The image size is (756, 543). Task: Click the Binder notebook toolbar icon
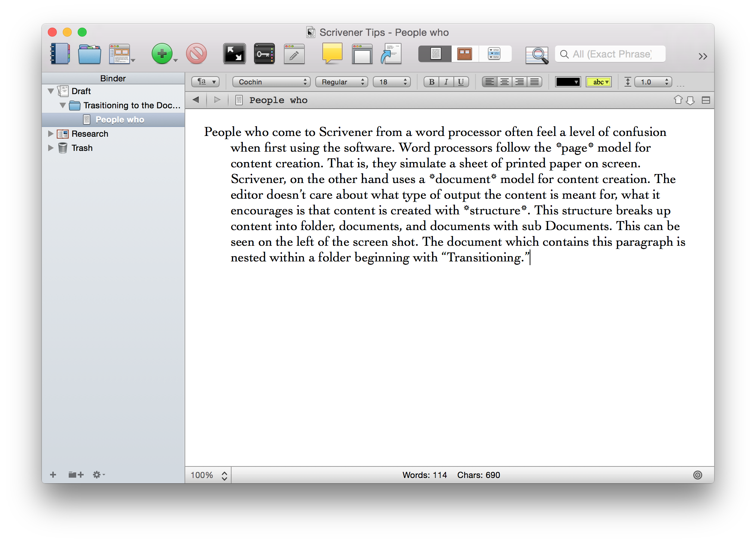tap(60, 54)
